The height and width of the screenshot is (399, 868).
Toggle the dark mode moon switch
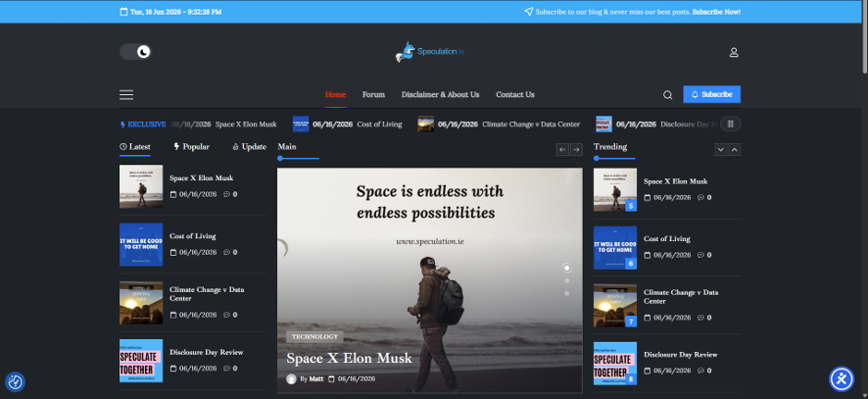click(x=136, y=52)
